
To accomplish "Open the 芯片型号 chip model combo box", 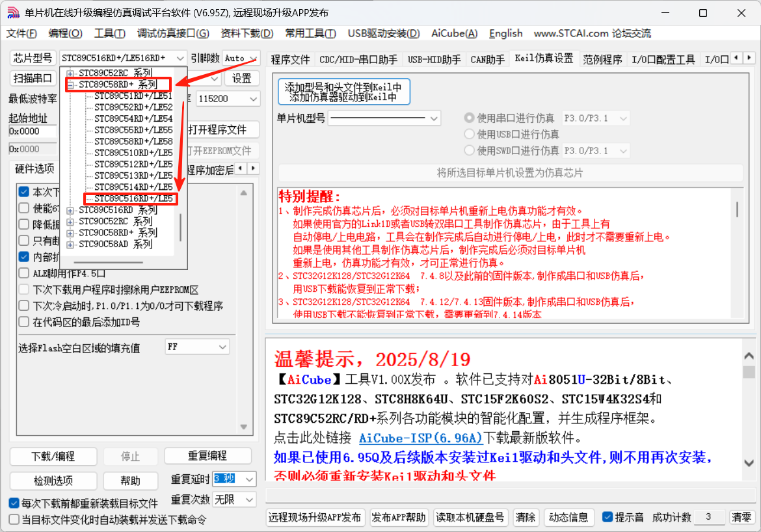I will (x=124, y=58).
